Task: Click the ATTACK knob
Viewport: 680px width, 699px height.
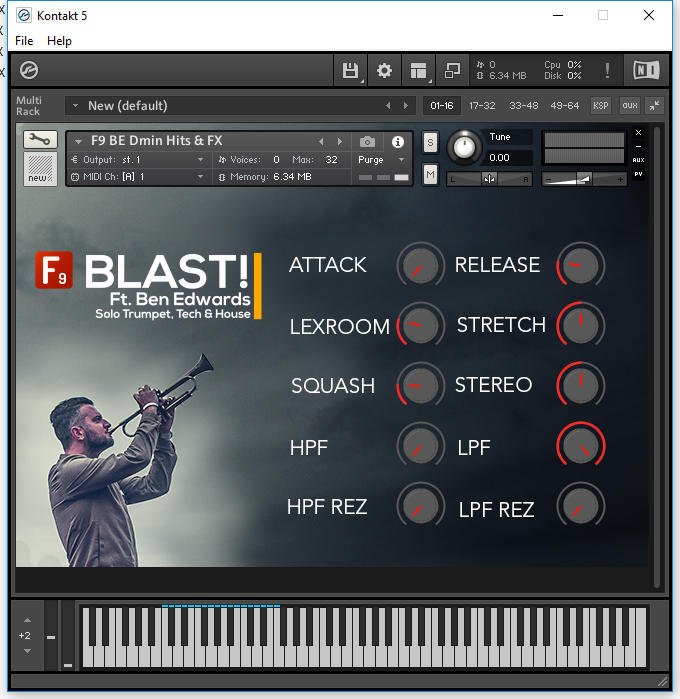Action: pos(420,266)
